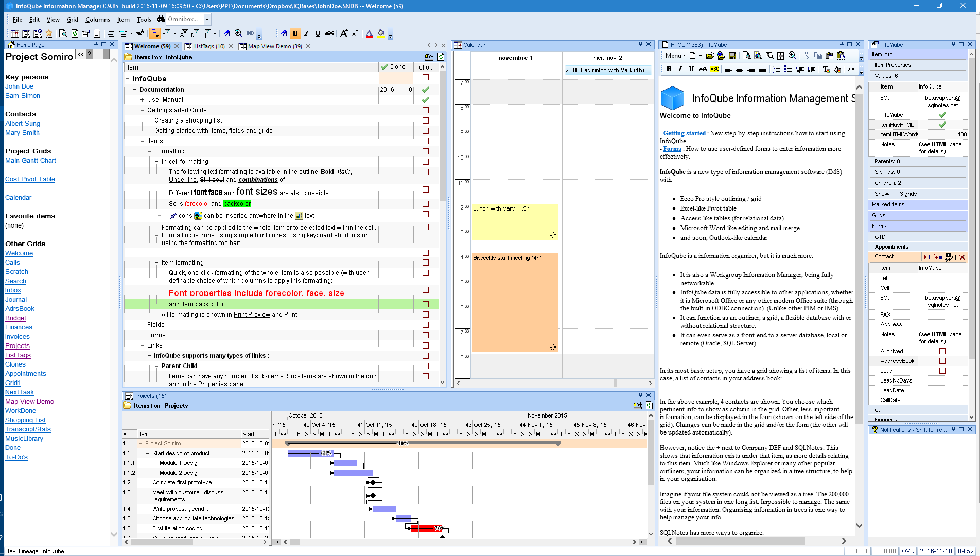
Task: Click the zoom magnifier icon in main toolbar
Action: pyautogui.click(x=238, y=33)
